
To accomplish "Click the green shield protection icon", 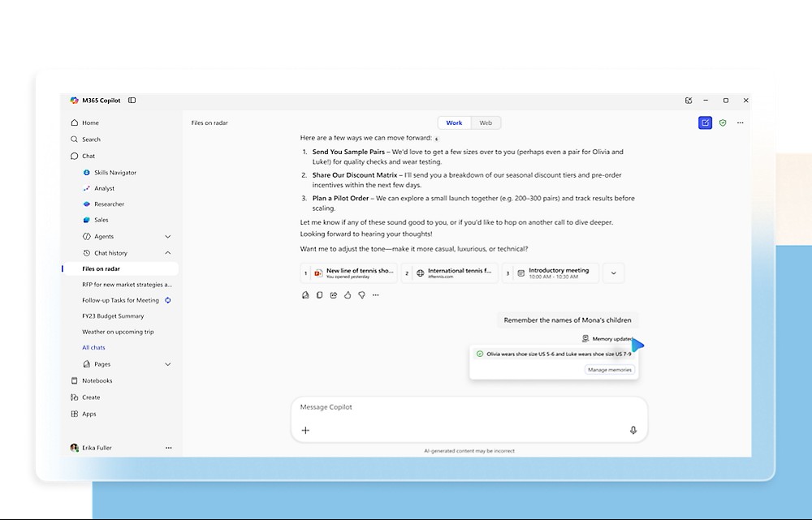I will tap(723, 122).
